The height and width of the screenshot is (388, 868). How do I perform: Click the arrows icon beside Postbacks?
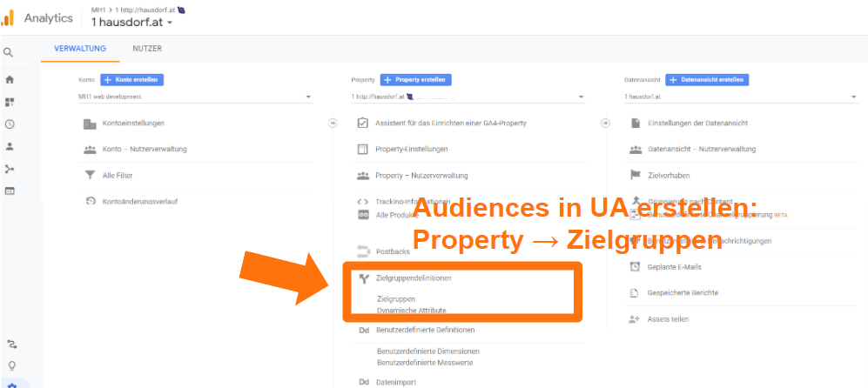[x=363, y=251]
